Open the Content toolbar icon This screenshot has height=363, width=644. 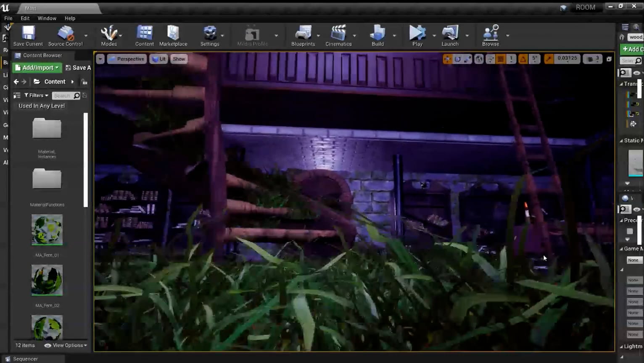145,35
